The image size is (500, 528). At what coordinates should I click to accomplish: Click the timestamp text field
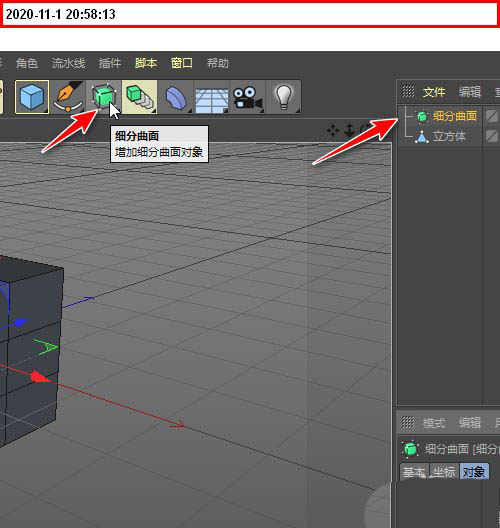pyautogui.click(x=250, y=14)
